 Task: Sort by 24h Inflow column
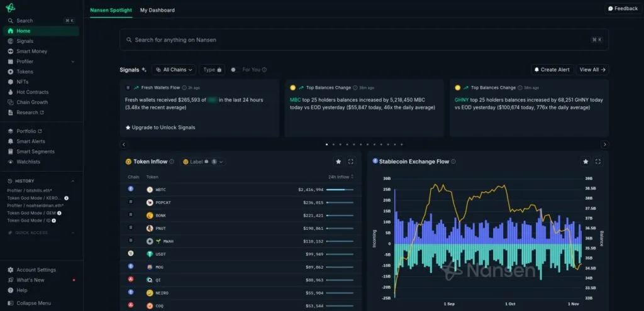coord(340,177)
